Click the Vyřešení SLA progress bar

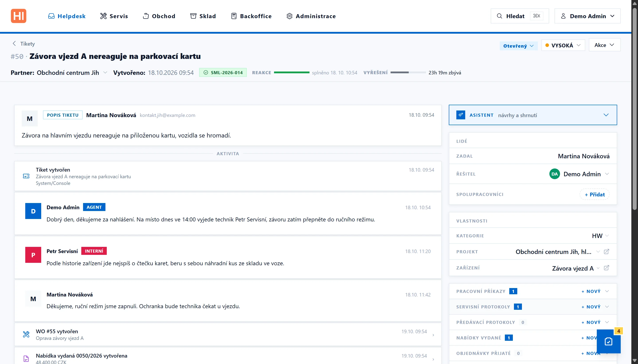[x=408, y=72]
